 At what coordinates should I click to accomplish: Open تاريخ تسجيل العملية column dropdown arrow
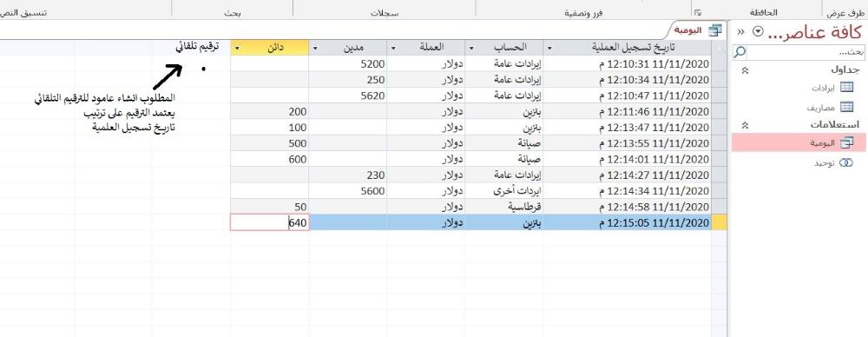549,48
